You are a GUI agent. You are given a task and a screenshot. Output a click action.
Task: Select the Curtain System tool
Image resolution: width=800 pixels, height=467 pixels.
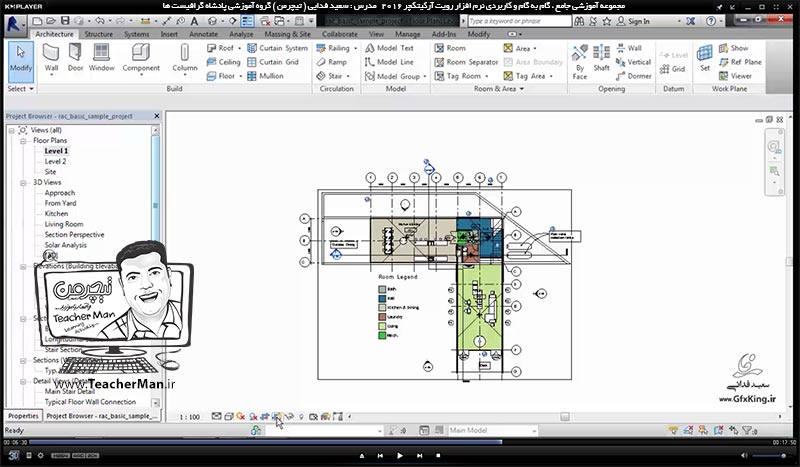click(278, 48)
